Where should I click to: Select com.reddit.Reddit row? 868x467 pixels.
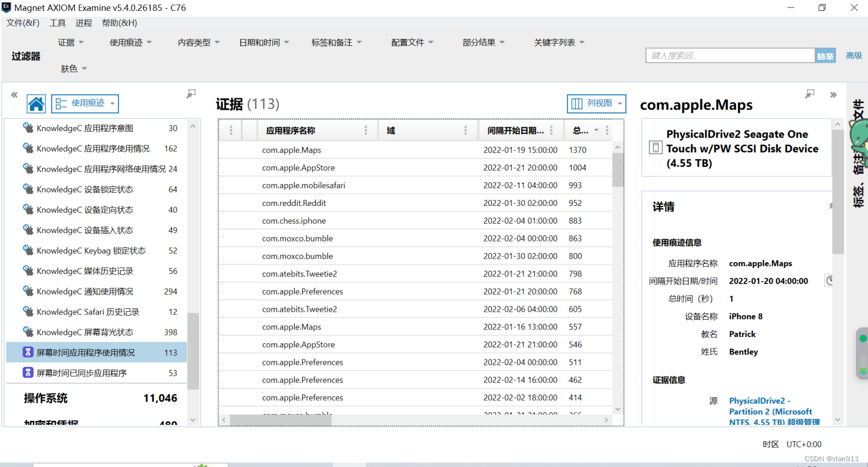point(416,203)
